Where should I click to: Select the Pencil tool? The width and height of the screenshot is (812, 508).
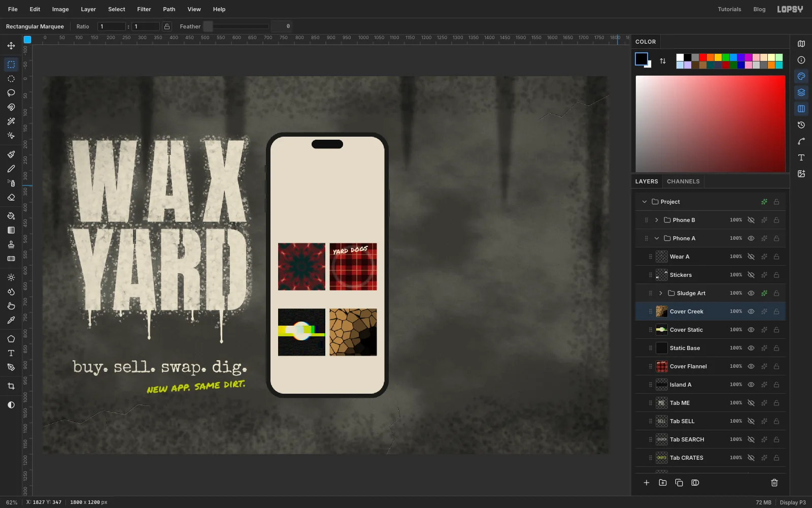[x=11, y=169]
